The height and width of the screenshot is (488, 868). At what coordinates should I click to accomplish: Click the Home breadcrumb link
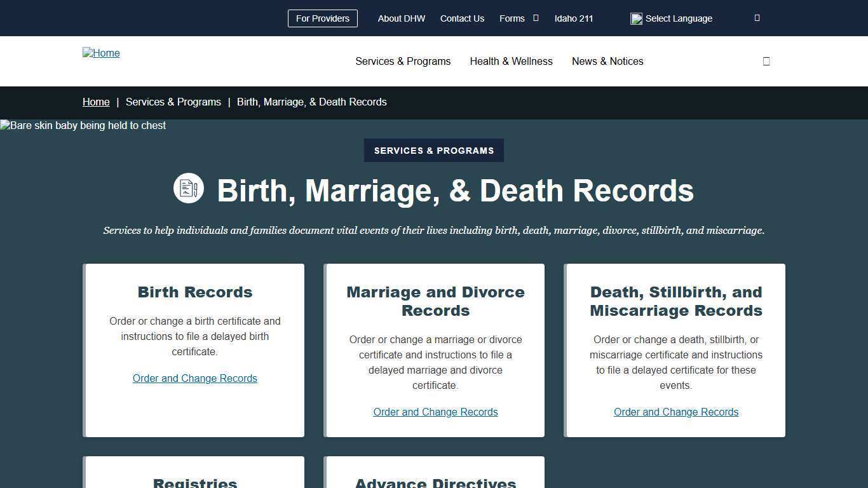pyautogui.click(x=96, y=102)
